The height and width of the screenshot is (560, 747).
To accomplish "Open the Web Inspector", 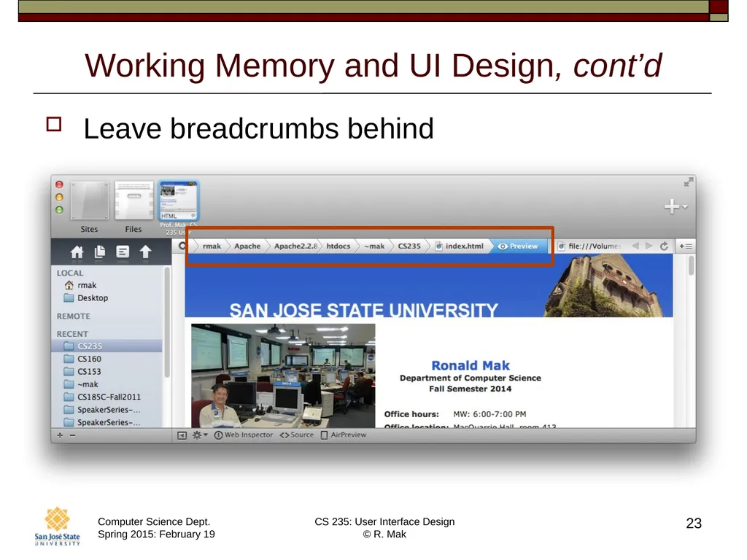I will [244, 435].
